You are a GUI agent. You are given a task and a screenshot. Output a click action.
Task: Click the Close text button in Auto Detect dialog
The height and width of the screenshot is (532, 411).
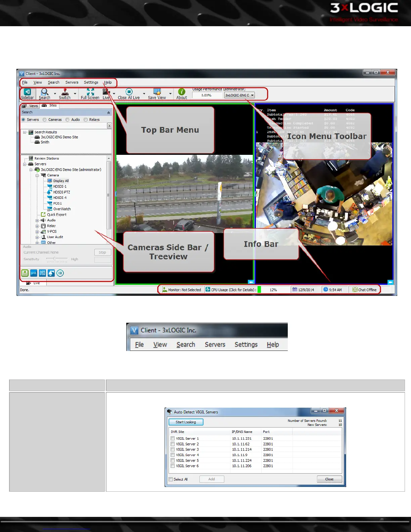point(329,479)
